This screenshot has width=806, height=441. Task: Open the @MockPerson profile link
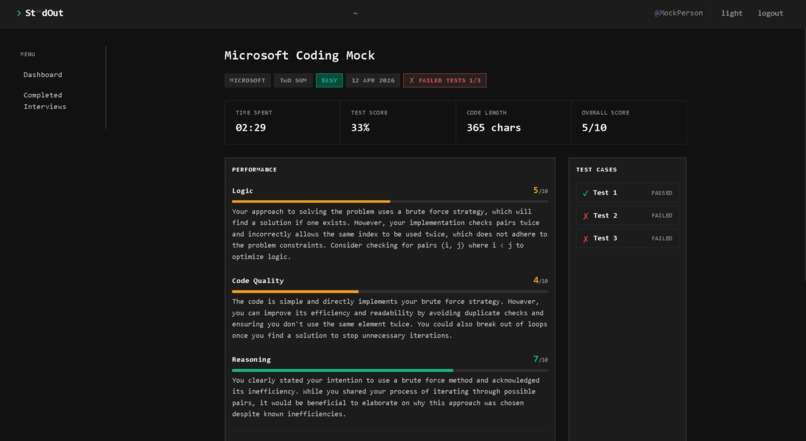point(678,13)
